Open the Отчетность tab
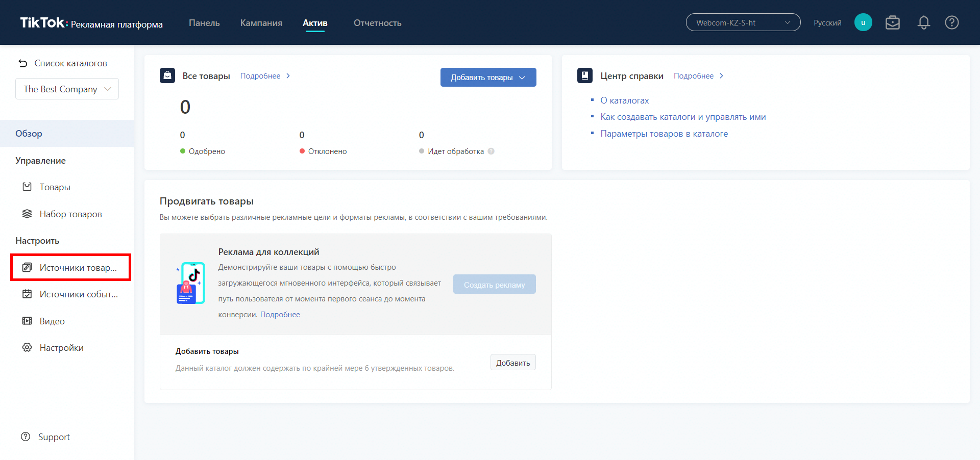The height and width of the screenshot is (460, 980). (377, 23)
